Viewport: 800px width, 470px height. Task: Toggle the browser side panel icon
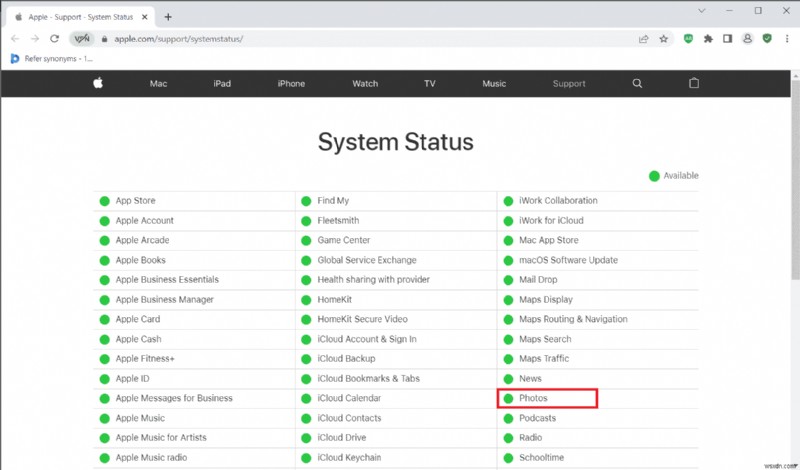tap(728, 39)
